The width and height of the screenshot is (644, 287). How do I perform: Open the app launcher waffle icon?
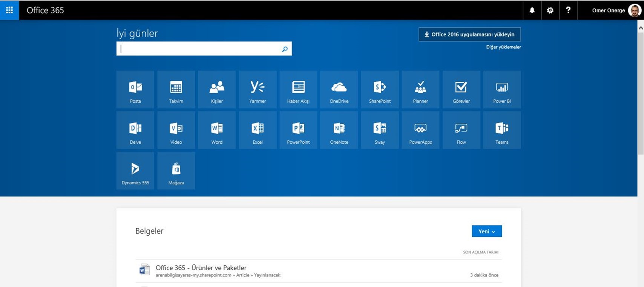click(x=9, y=10)
